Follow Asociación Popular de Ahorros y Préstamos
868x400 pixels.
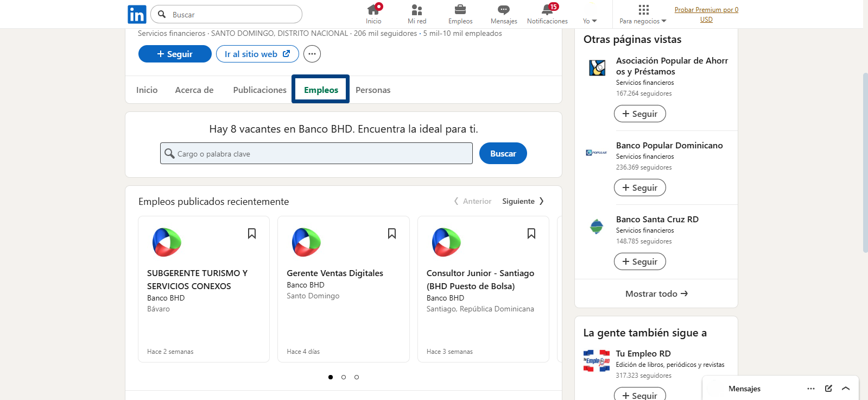[640, 114]
